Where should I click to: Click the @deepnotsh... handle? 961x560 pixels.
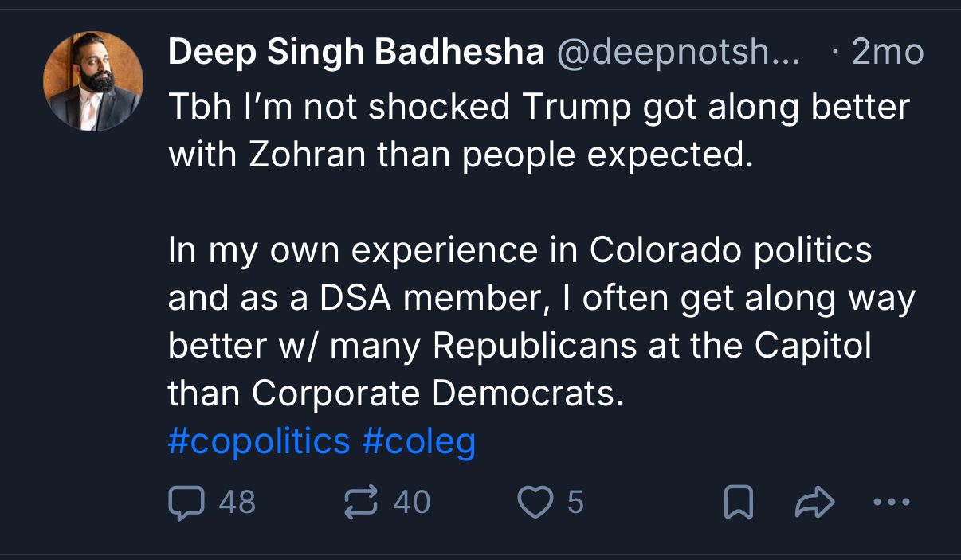coord(677,53)
